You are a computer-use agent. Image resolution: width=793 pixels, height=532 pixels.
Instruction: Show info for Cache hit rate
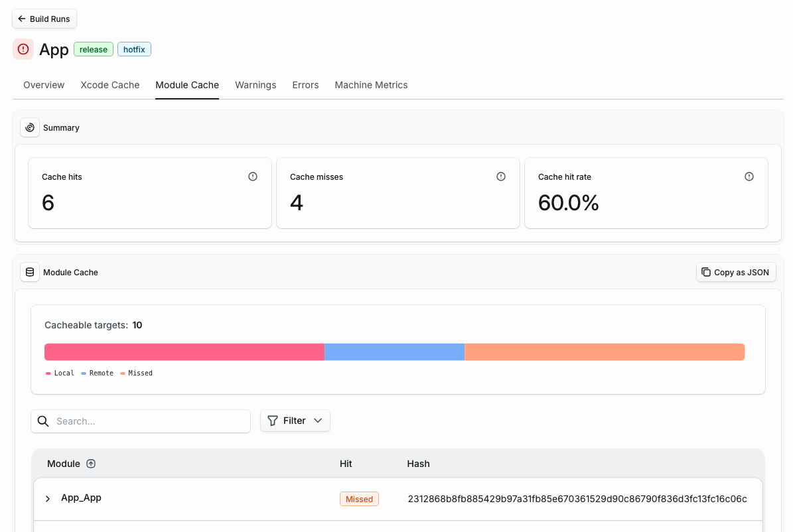click(x=749, y=176)
